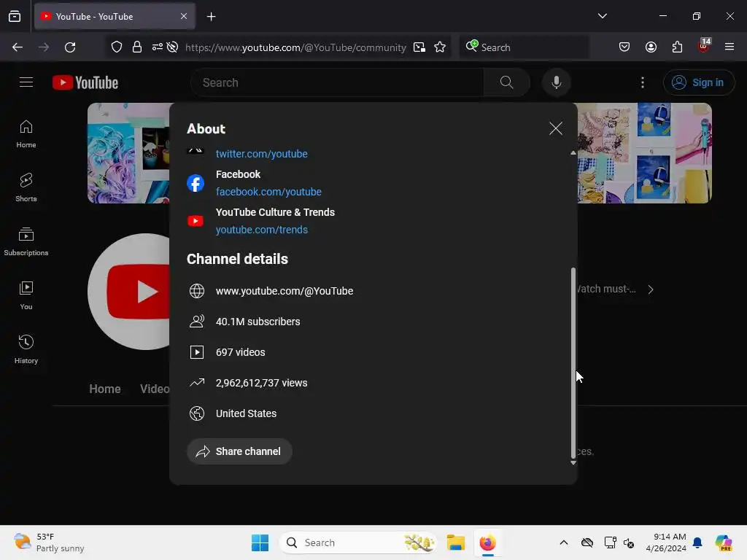Open the Firefox extensions puzzle icon
The image size is (747, 560).
677,47
